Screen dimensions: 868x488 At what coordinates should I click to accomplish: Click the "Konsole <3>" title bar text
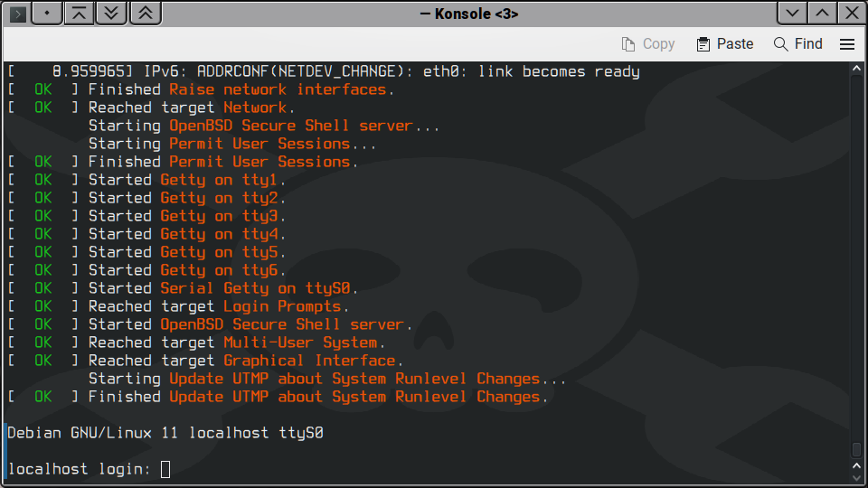(x=469, y=14)
